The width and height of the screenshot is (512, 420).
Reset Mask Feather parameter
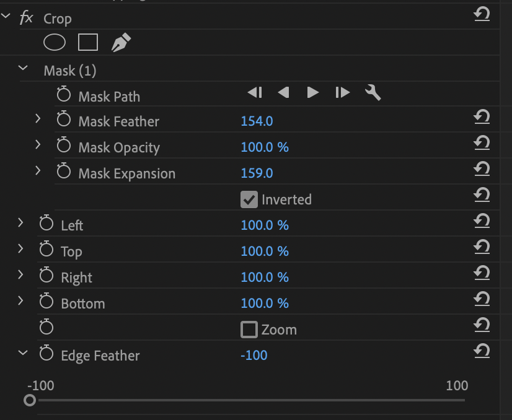tap(482, 117)
